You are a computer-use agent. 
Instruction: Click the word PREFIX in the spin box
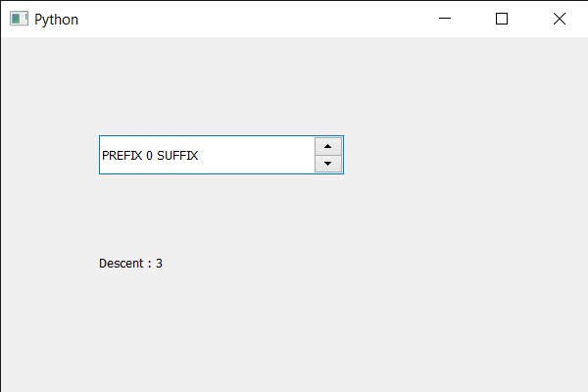tap(122, 156)
